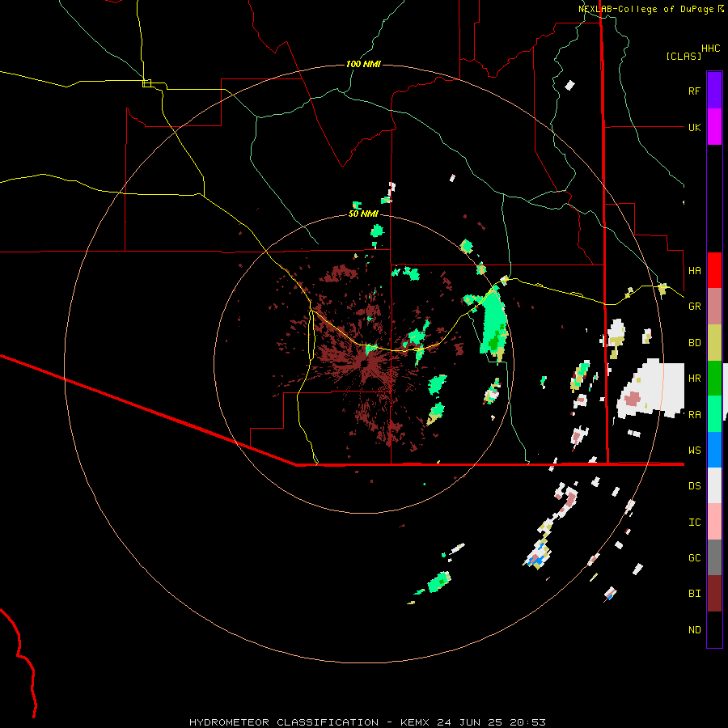The image size is (728, 728).
Task: Click the HHC product label
Action: coord(711,49)
